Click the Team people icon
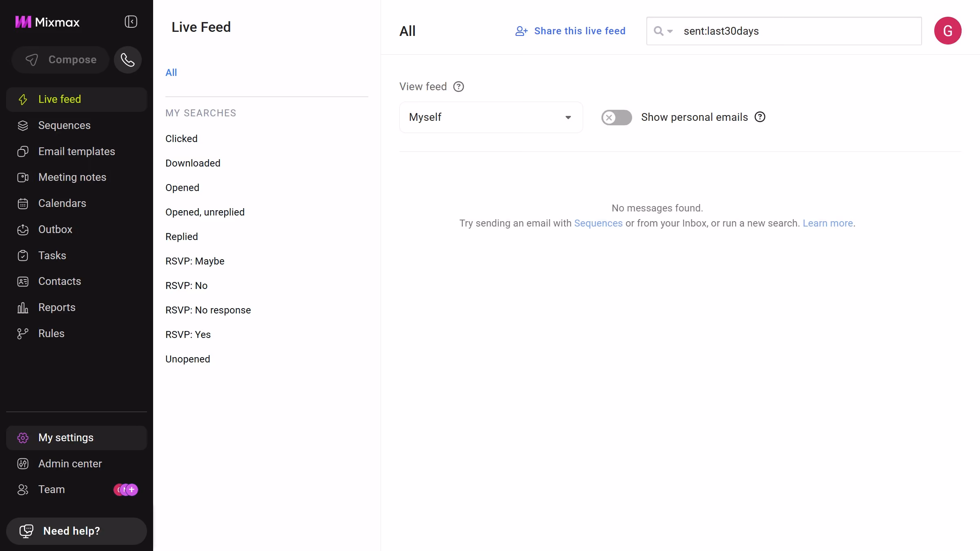Screen dimensions: 980x551 click(x=23, y=490)
